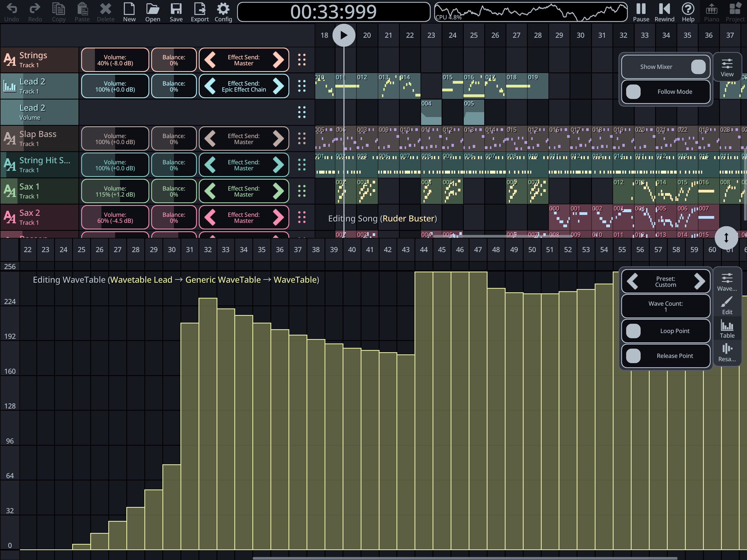Toggle Follow Mode switch
This screenshot has height=560, width=747.
[x=666, y=92]
